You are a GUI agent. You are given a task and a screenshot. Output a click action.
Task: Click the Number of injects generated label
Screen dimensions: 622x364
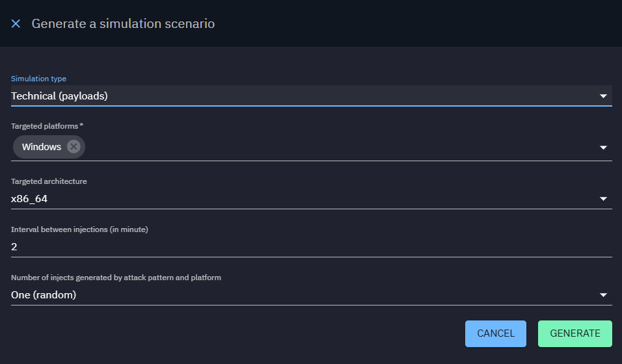click(116, 278)
